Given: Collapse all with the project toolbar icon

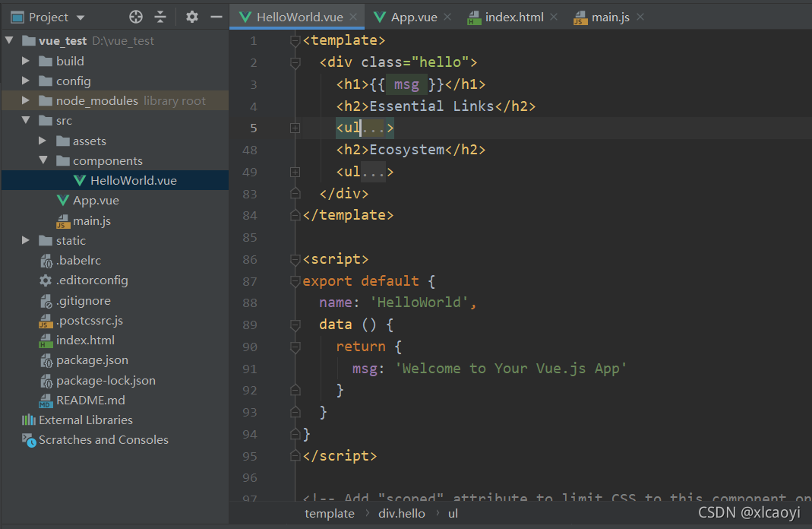Looking at the screenshot, I should point(160,17).
